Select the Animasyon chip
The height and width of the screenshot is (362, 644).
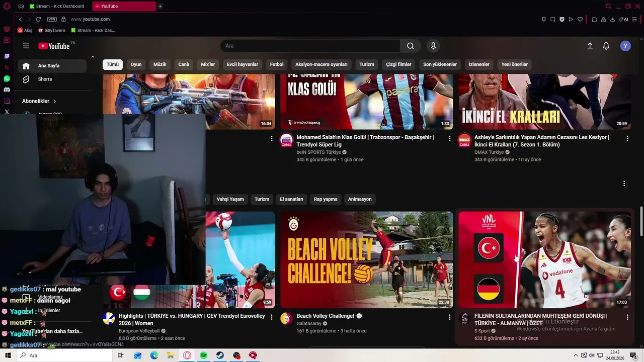pos(360,199)
